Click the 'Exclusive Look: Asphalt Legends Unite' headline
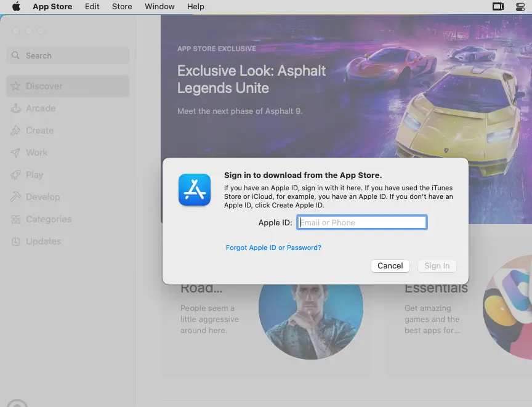This screenshot has height=407, width=532. click(x=251, y=79)
